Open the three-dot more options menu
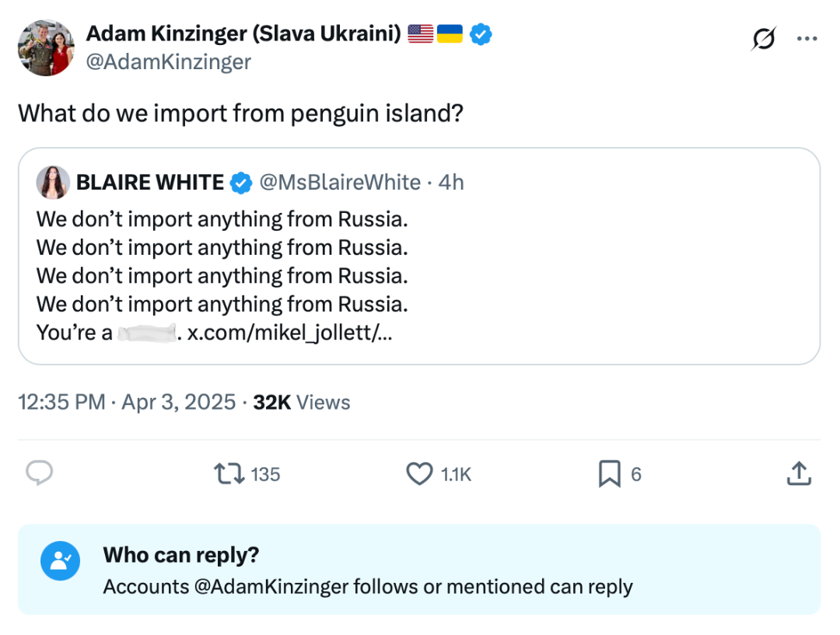The width and height of the screenshot is (840, 635). [807, 38]
